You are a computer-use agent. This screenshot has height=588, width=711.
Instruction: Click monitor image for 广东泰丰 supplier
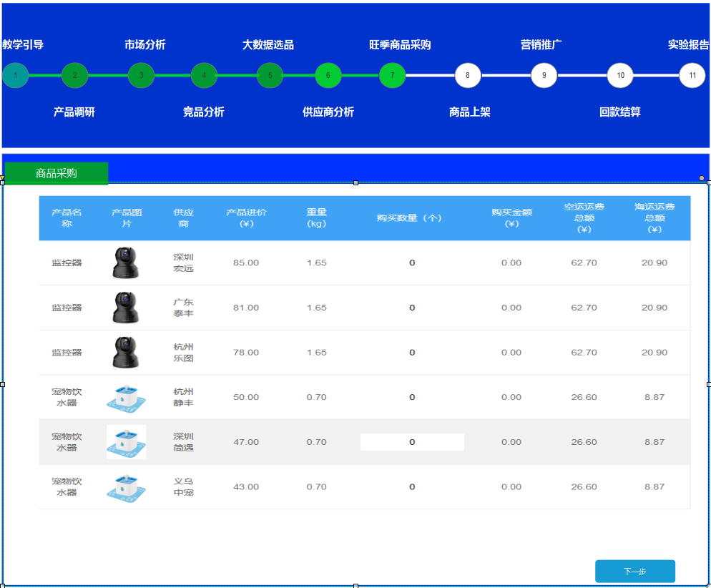[x=126, y=308]
